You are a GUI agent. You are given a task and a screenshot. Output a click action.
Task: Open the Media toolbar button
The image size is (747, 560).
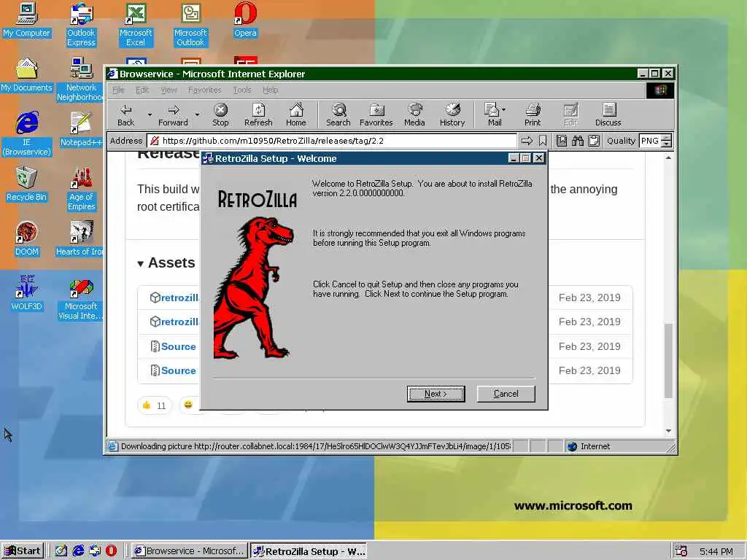point(414,115)
